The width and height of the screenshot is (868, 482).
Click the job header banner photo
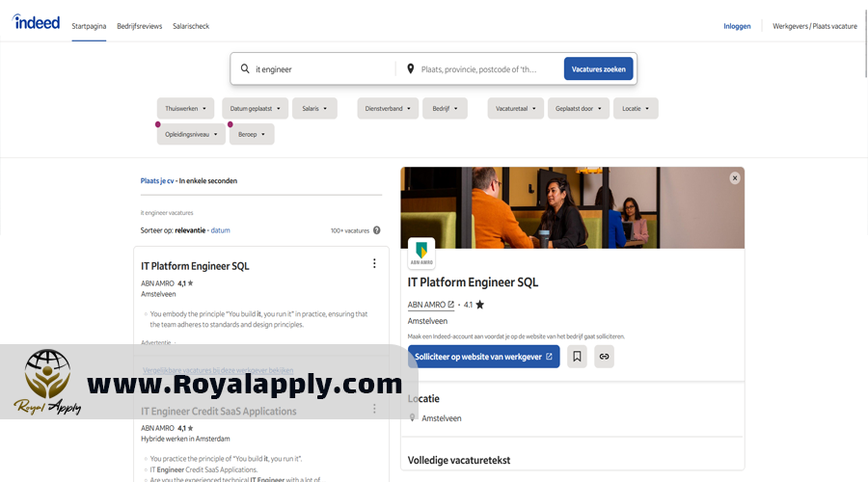(572, 207)
